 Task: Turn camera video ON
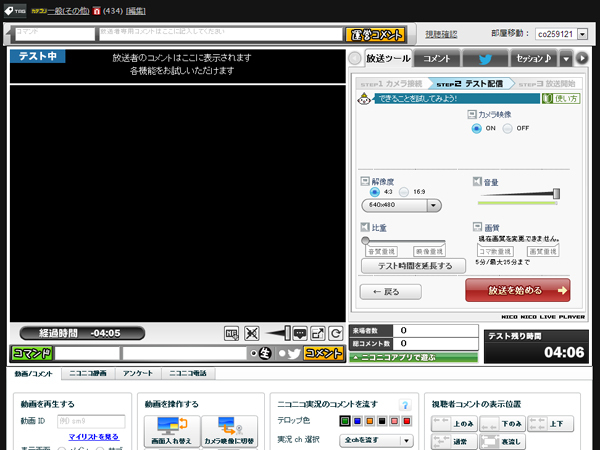[477, 129]
